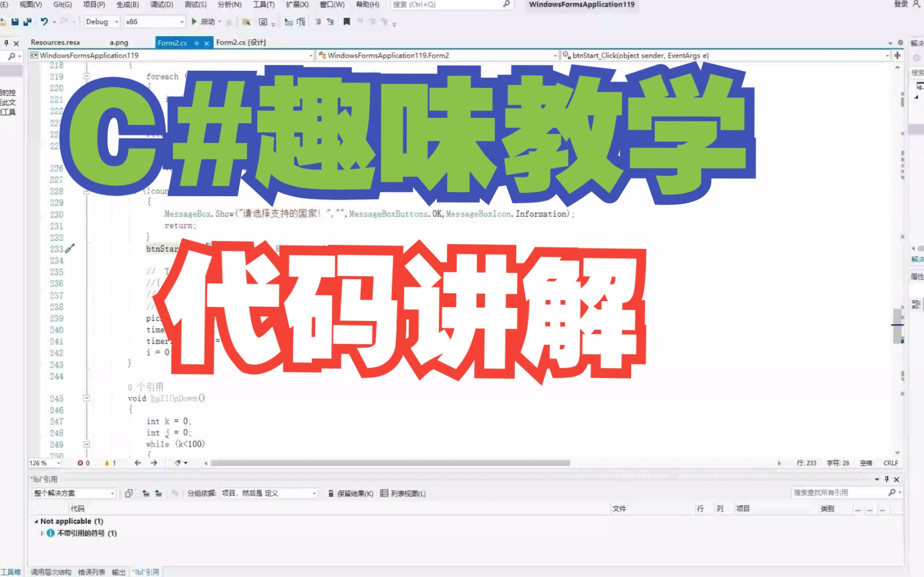
Task: Pin the 'lbl'引用 panel with its pin icon
Action: [x=887, y=479]
